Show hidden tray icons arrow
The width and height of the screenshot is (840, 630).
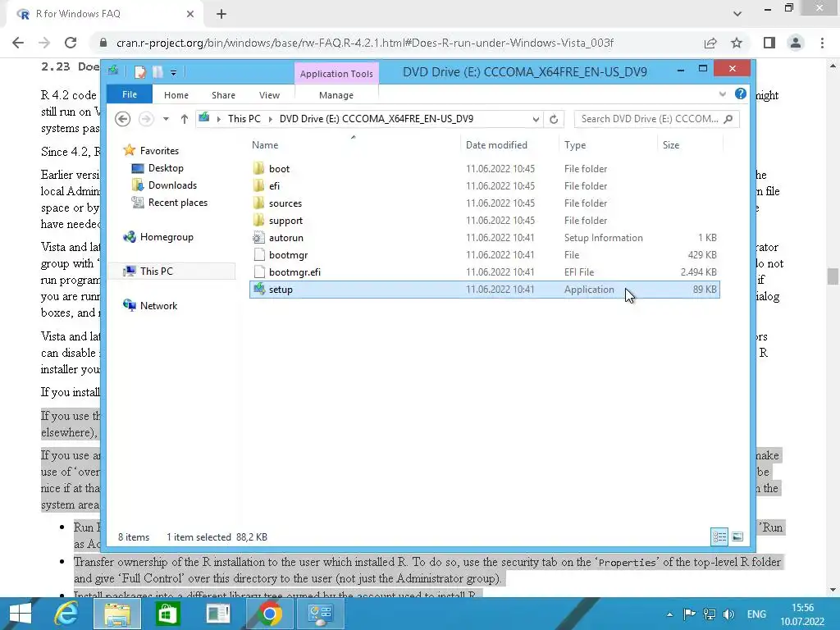click(669, 614)
